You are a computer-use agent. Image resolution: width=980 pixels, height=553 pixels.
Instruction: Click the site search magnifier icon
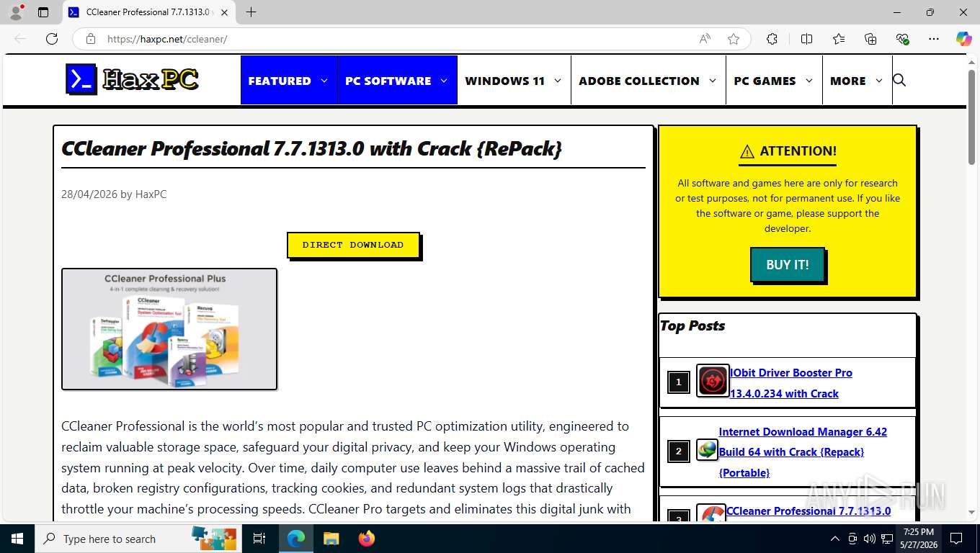899,80
